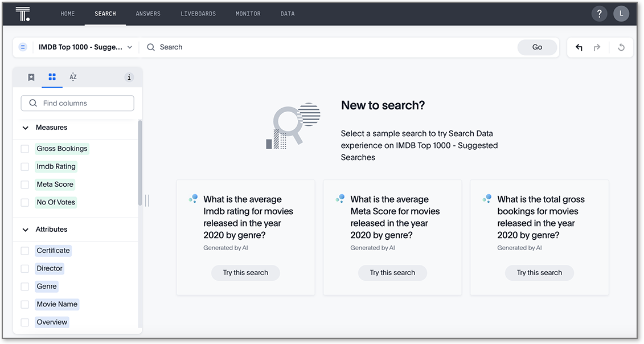Switch columns list to A-Z sort view

pyautogui.click(x=72, y=77)
